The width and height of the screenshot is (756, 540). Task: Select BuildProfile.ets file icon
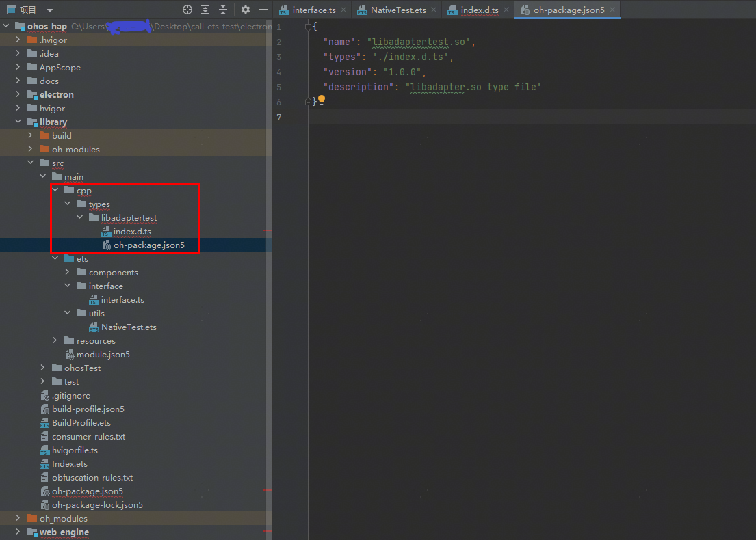pos(44,423)
